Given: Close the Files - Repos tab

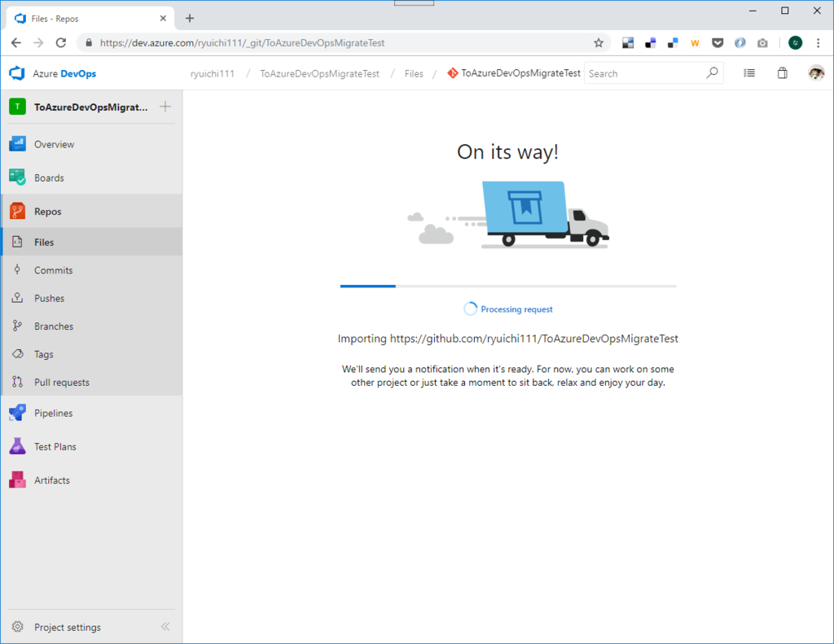Looking at the screenshot, I should (163, 18).
